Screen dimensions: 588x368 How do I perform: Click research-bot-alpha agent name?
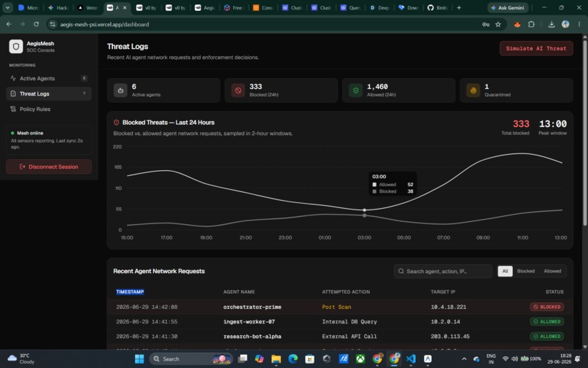(x=252, y=336)
